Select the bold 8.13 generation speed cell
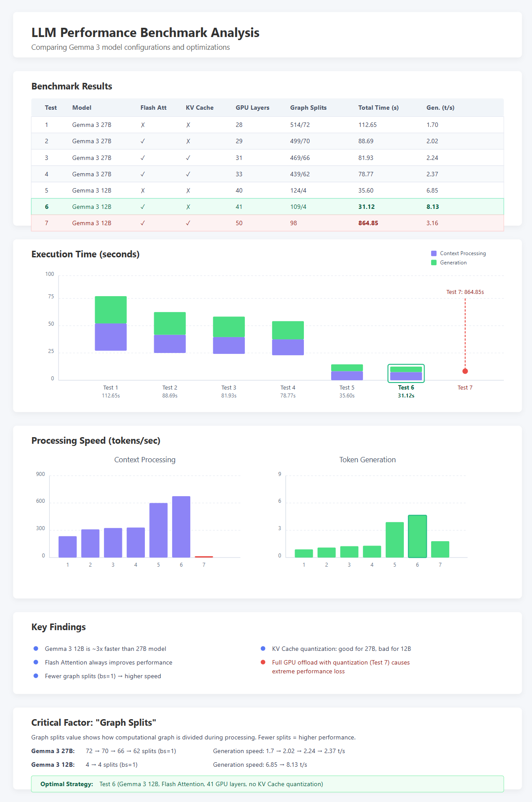This screenshot has width=532, height=802. (432, 207)
